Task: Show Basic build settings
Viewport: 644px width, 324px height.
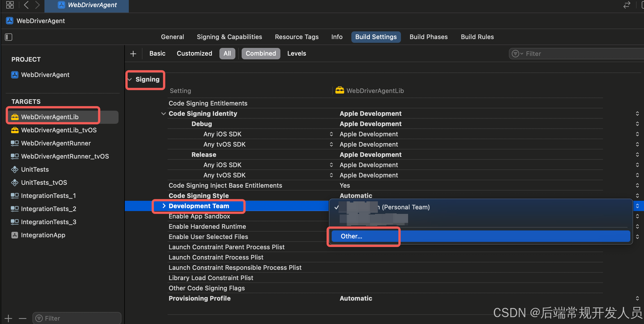Action: 157,54
